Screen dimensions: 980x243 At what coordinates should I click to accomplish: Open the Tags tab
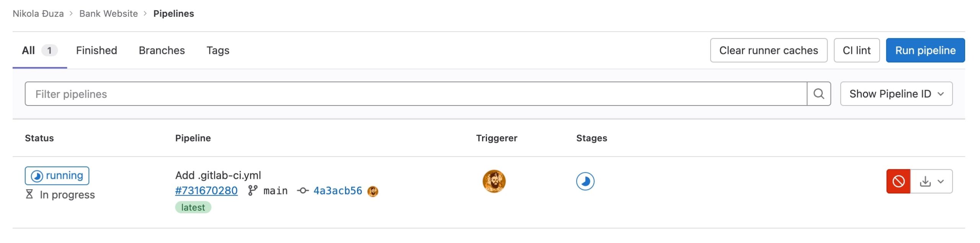click(x=218, y=50)
